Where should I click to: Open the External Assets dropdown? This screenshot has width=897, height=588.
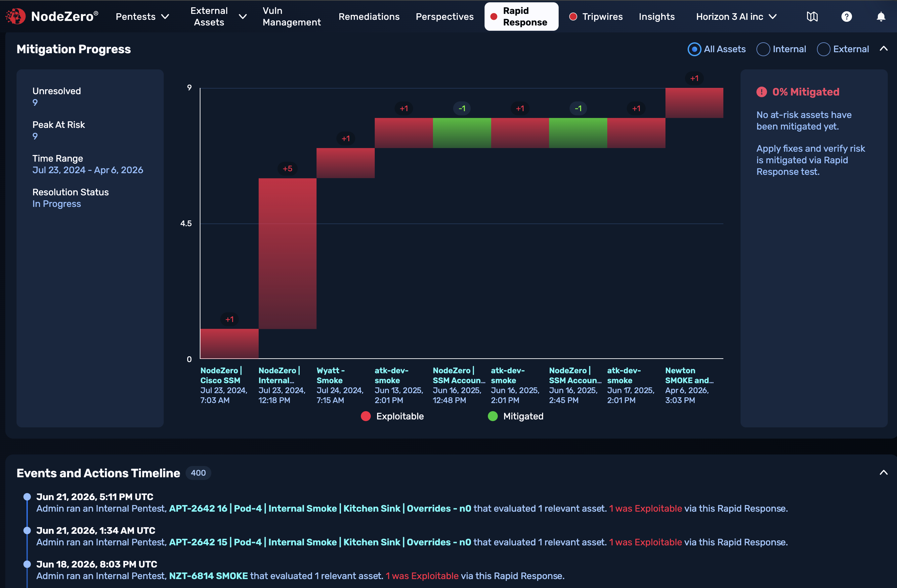pyautogui.click(x=219, y=17)
